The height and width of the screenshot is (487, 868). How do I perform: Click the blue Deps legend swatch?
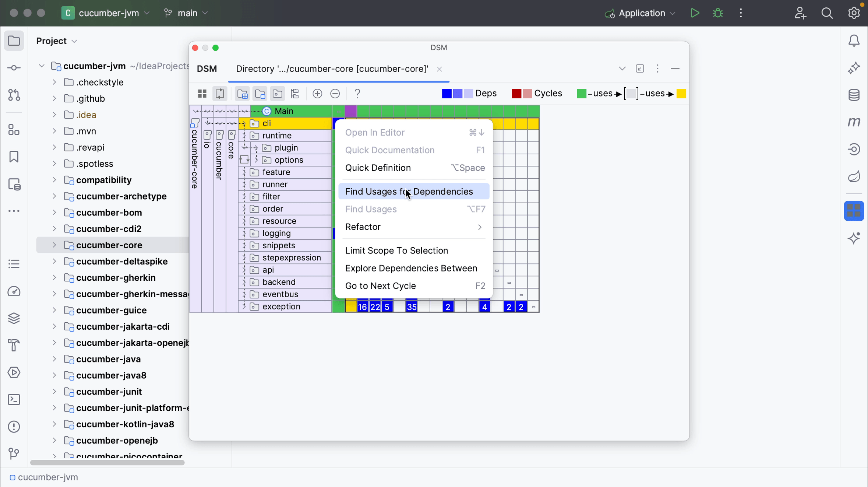(447, 94)
